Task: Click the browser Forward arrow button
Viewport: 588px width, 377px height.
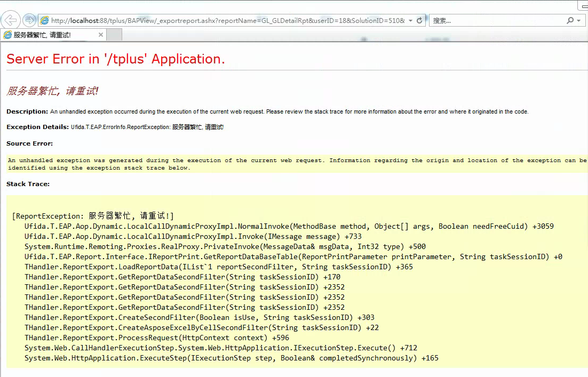Action: [x=29, y=20]
